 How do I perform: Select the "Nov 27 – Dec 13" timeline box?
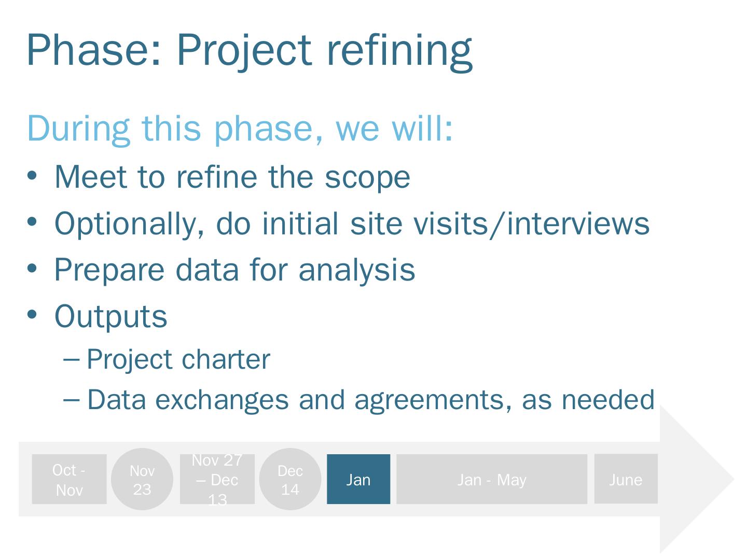tap(217, 479)
